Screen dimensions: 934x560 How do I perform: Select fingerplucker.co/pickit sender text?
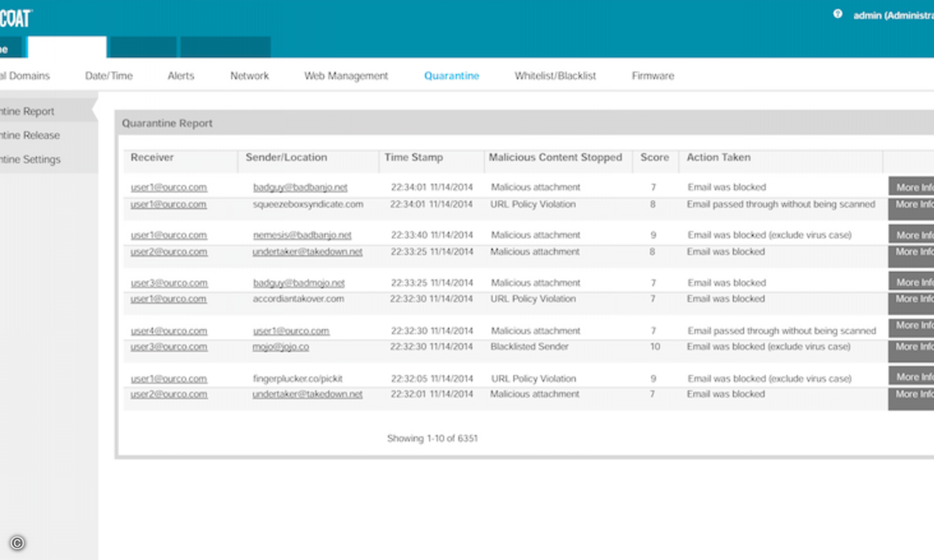(x=298, y=379)
